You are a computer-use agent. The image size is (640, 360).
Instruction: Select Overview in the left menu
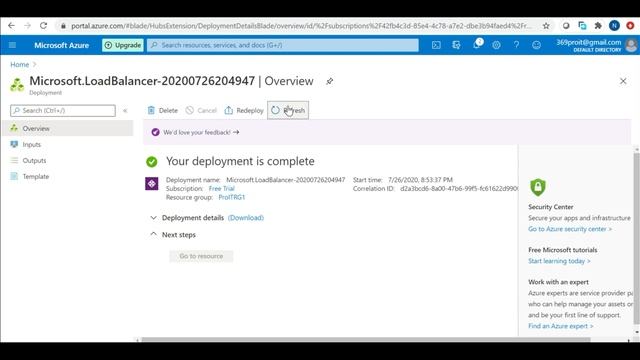(x=68, y=129)
